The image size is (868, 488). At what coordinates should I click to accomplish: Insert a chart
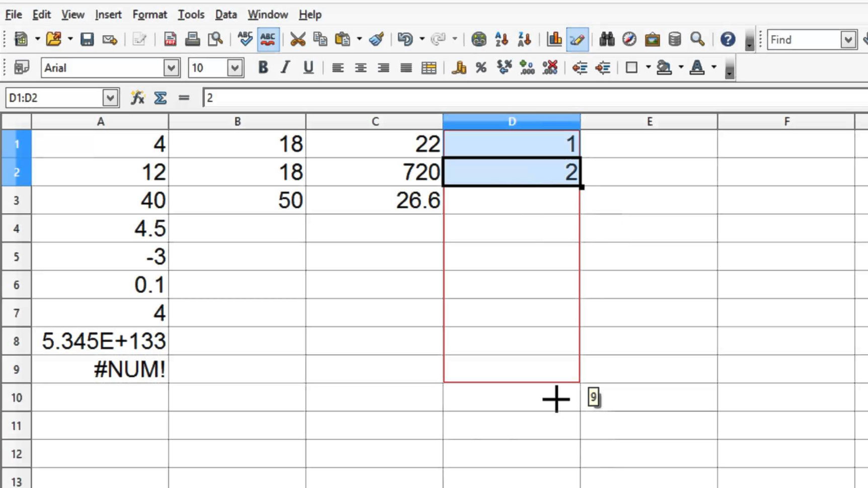pyautogui.click(x=554, y=39)
